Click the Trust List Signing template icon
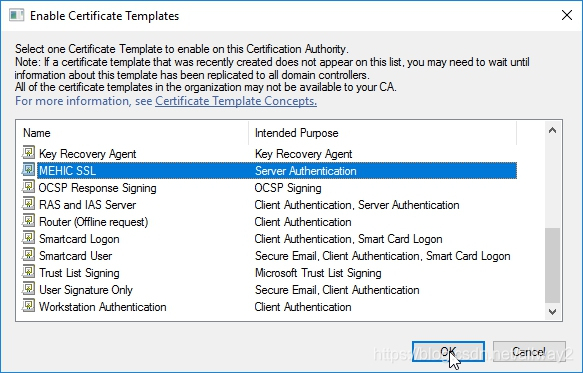The height and width of the screenshot is (373, 583). 28,272
